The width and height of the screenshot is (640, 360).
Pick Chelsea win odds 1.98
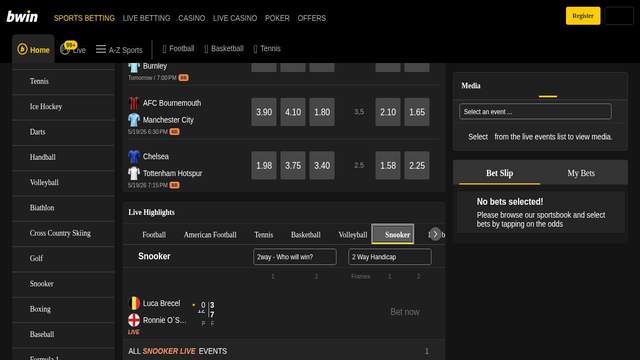pos(264,165)
